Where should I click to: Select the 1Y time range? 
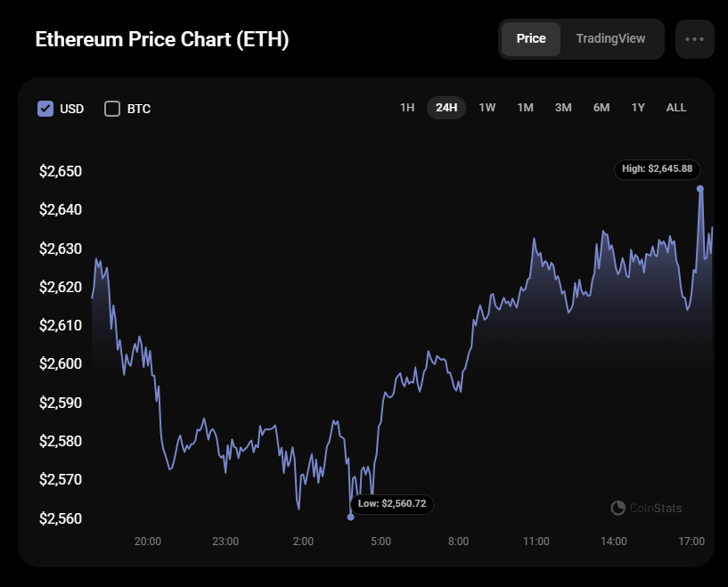click(638, 108)
